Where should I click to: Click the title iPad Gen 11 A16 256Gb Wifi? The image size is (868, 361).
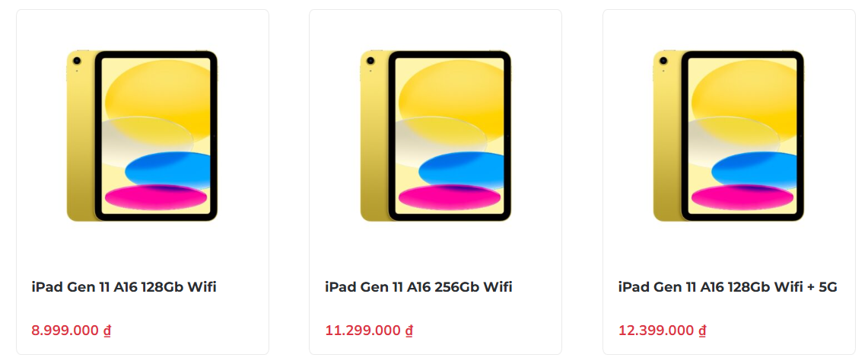click(x=418, y=287)
